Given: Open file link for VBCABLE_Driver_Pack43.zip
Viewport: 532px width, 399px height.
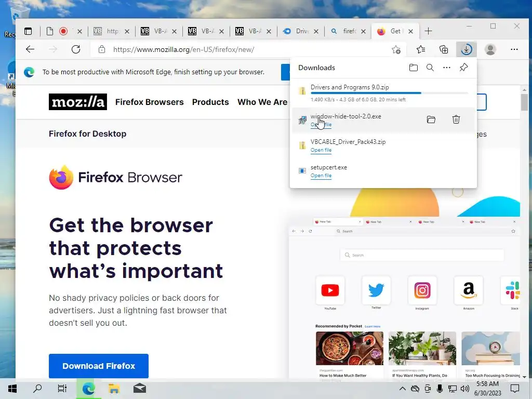Looking at the screenshot, I should tap(321, 150).
